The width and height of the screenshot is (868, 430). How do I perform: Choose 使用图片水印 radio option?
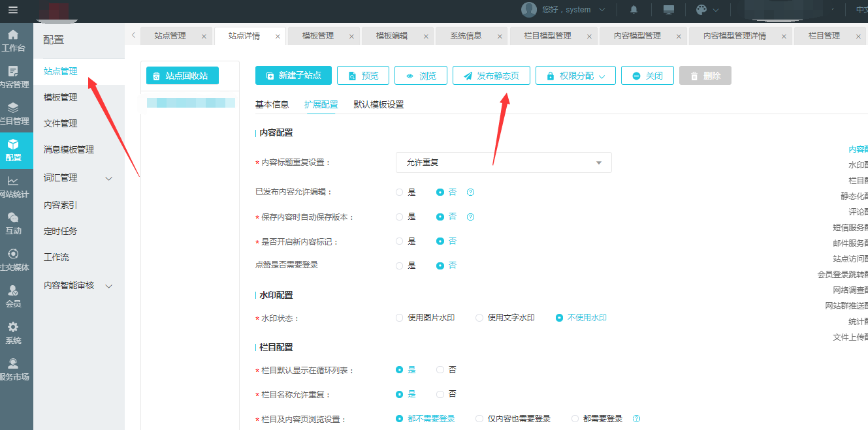400,318
